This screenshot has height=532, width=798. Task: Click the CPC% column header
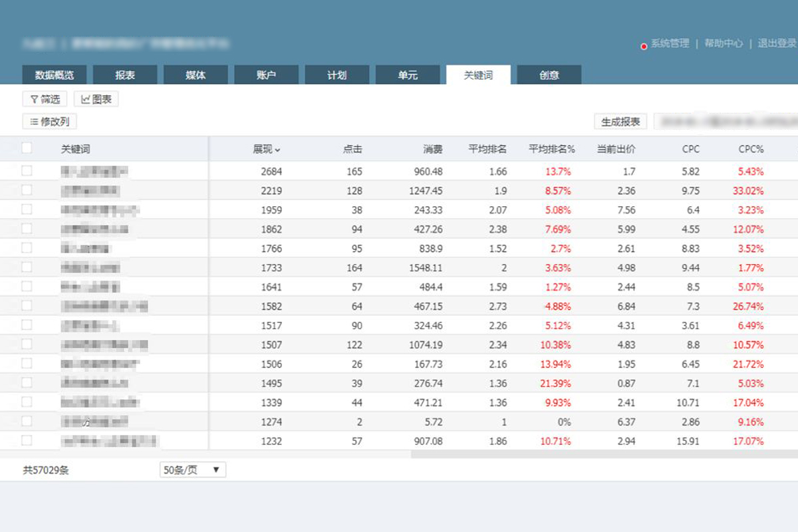751,150
